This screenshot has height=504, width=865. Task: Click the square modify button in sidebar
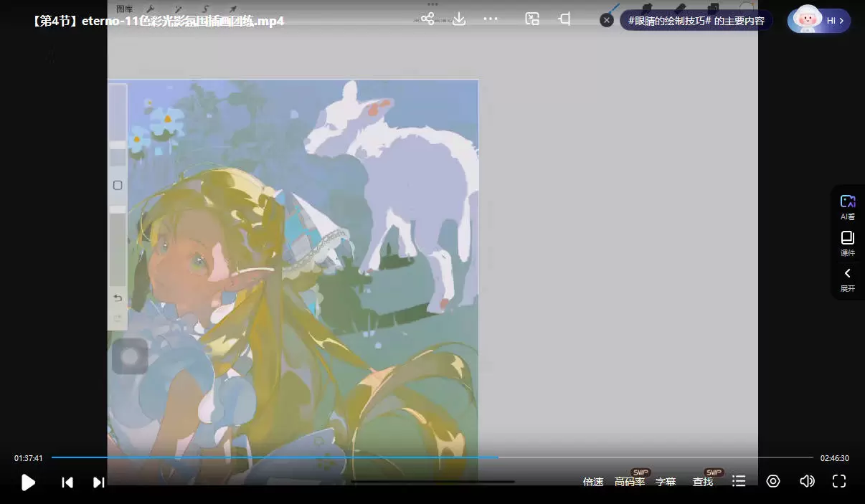coord(118,185)
